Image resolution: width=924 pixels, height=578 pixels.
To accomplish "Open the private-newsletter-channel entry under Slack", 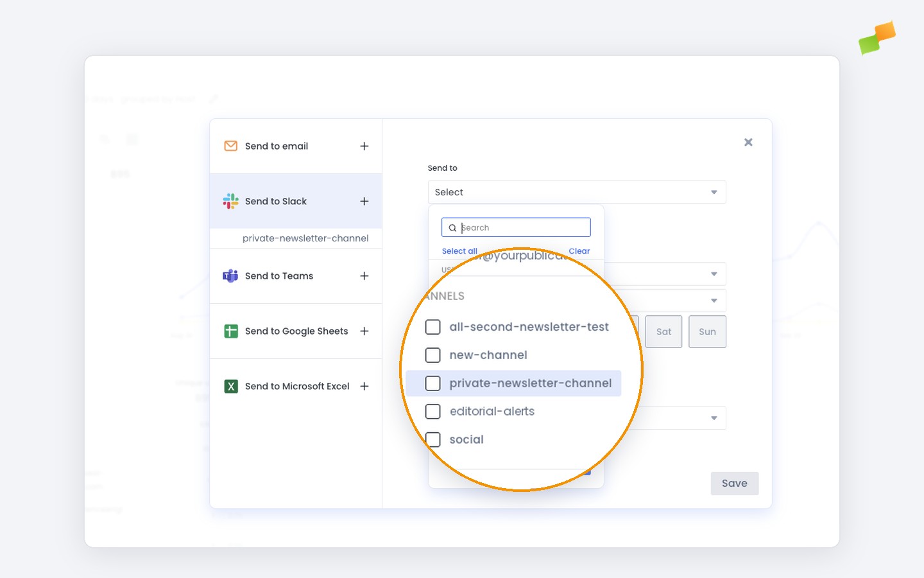I will click(305, 238).
